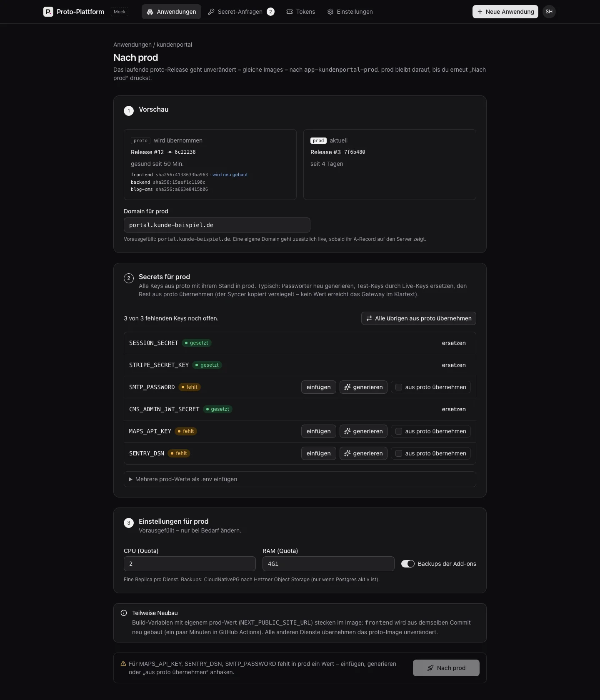Tick aus proto übernehmen for SENTRY_DSN
Image resolution: width=600 pixels, height=700 pixels.
(399, 453)
